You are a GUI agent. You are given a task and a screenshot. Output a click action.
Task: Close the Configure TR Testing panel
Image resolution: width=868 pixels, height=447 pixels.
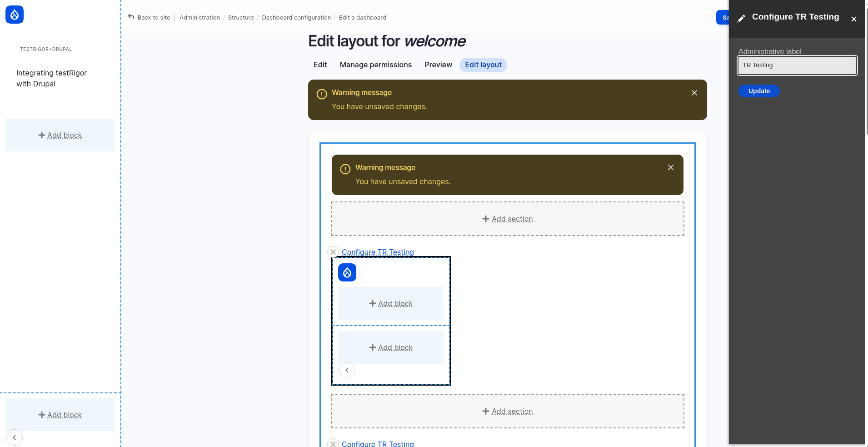(853, 19)
